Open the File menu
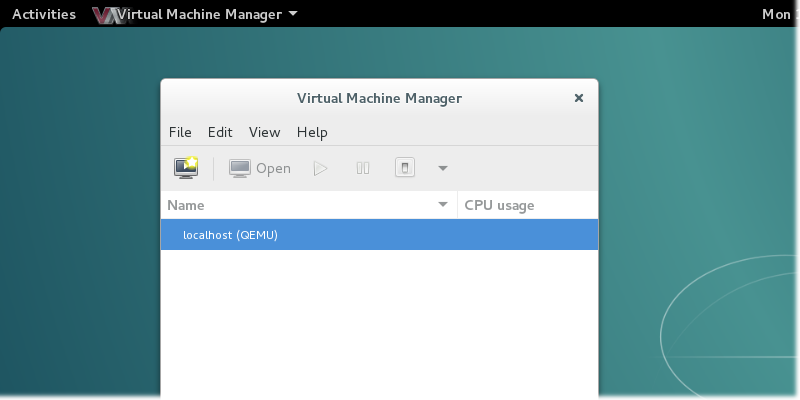This screenshot has width=800, height=400. 180,132
